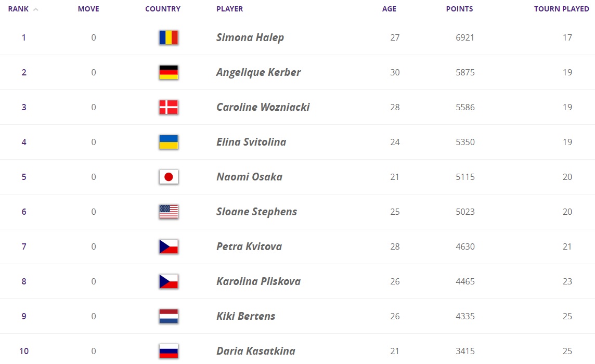Select Daria Kasatkina's name link
595x364 pixels.
[254, 351]
